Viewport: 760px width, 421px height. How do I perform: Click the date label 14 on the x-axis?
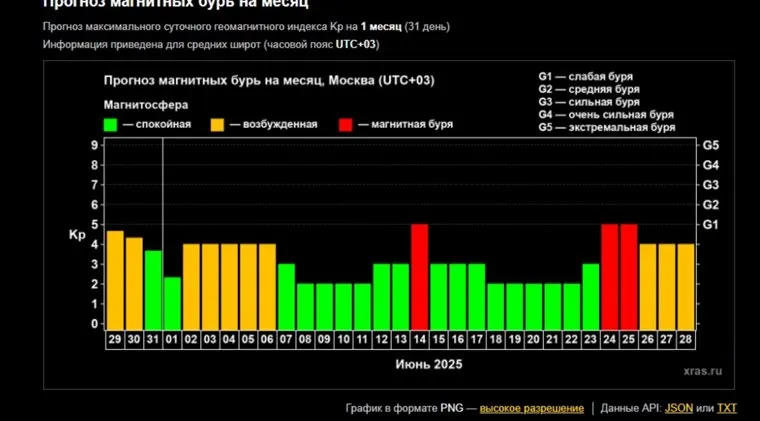(420, 340)
